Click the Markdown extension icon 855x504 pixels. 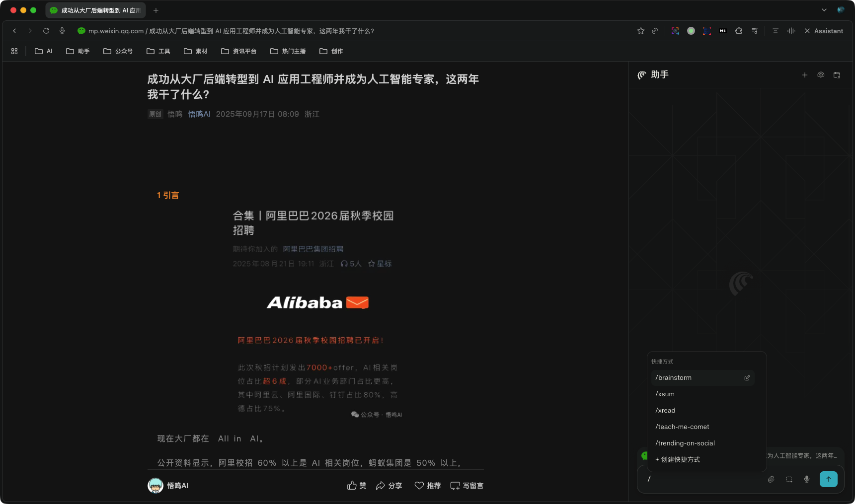pos(723,31)
